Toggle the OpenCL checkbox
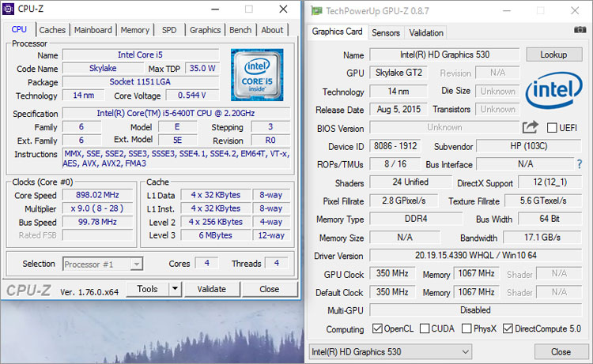Screen dimensions: 593x364 coord(377,328)
